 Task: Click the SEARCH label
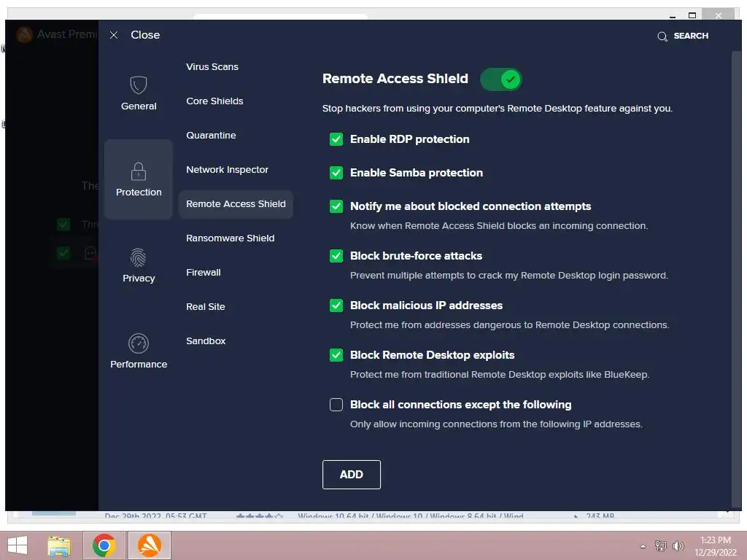pos(691,36)
